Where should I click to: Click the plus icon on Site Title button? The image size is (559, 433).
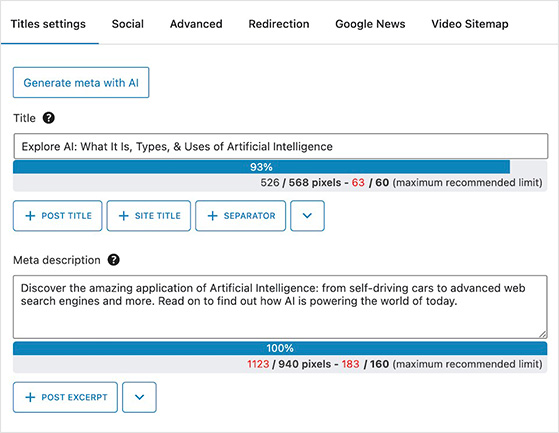123,216
